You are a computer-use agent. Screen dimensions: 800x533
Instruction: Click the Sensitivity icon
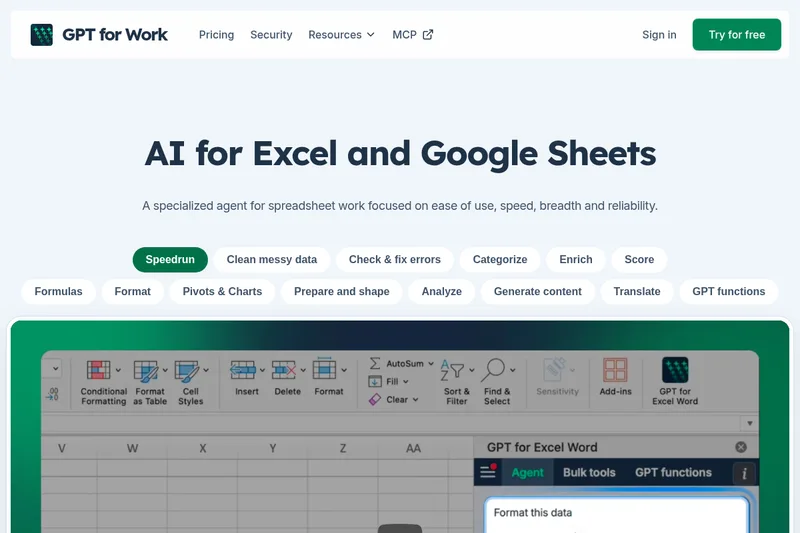[555, 370]
